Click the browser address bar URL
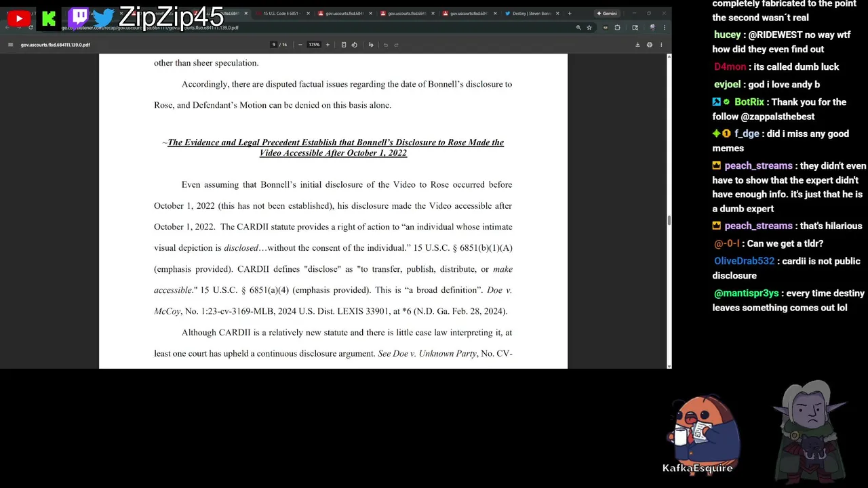 [305, 28]
